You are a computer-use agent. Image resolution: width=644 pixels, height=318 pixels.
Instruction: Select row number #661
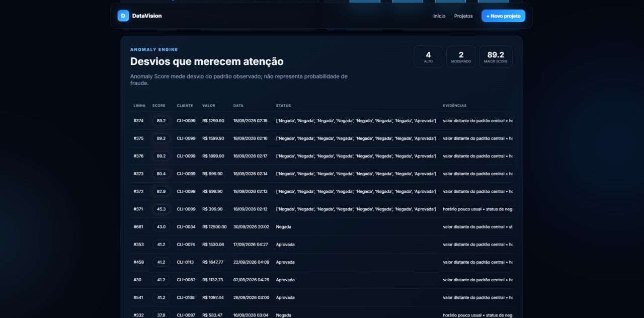point(138,227)
